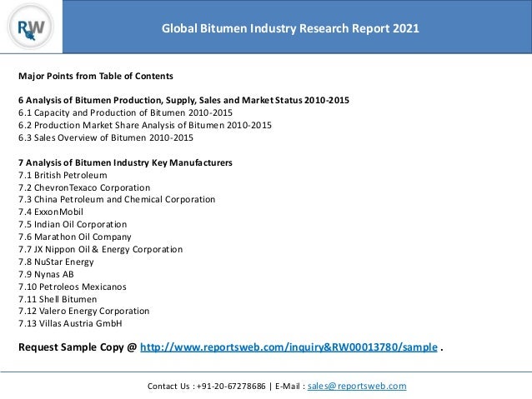Click entry 7.7 JX Nippon Oil & Energy
The image size is (532, 399).
coord(101,250)
